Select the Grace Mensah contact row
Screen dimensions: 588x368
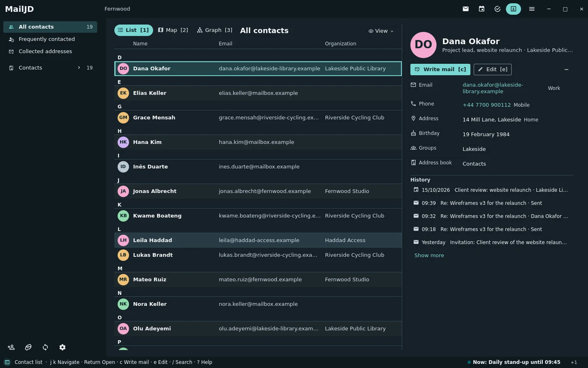[x=258, y=118]
